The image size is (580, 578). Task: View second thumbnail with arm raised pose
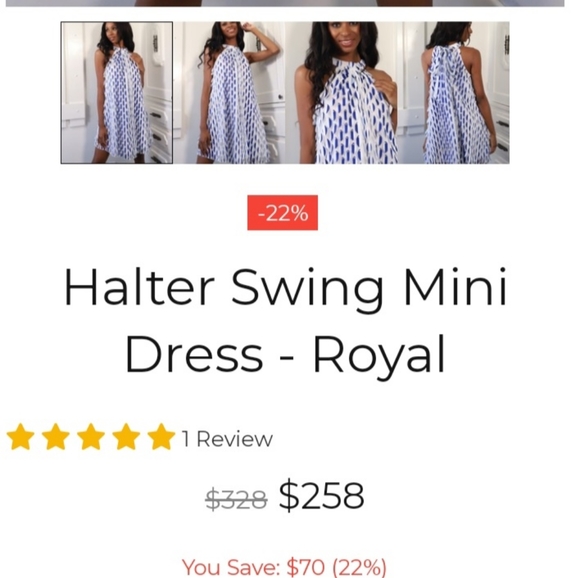229,92
